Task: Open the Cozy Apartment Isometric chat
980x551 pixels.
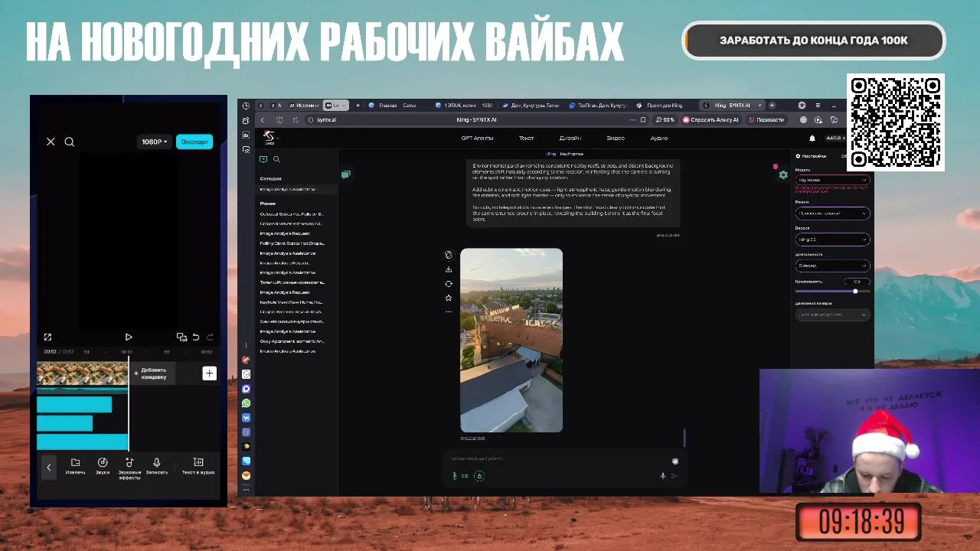Action: (x=292, y=341)
